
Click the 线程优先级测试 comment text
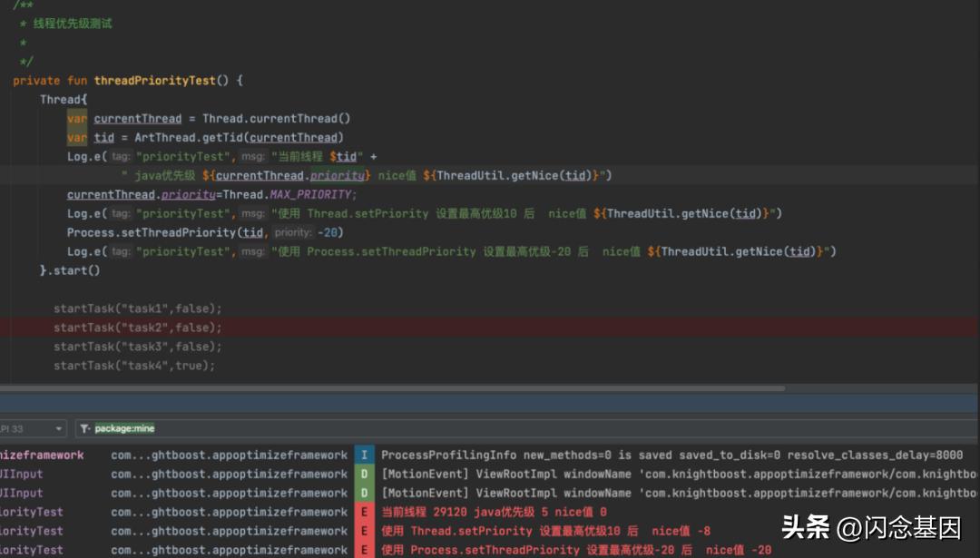pos(73,24)
